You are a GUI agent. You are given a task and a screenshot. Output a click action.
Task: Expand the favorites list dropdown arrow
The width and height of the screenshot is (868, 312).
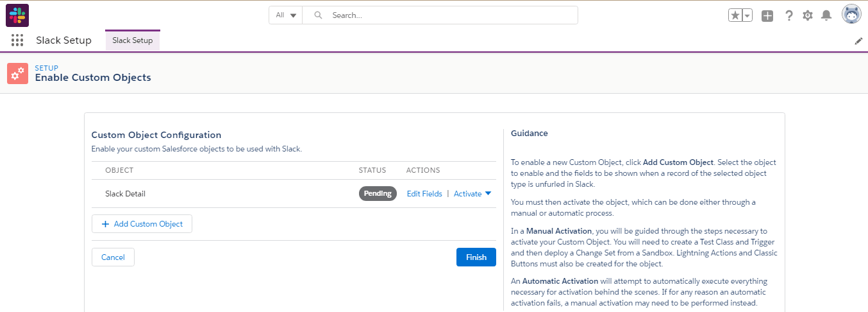point(747,15)
